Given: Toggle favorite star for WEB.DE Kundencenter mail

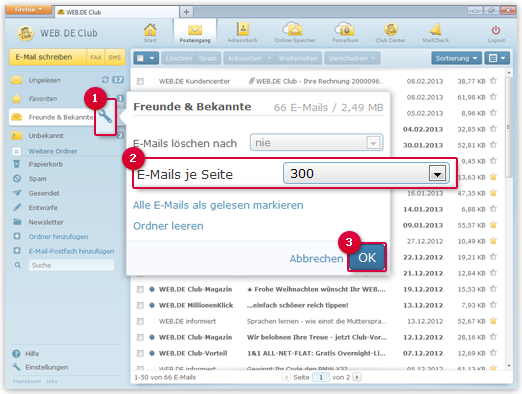Looking at the screenshot, I should point(493,81).
